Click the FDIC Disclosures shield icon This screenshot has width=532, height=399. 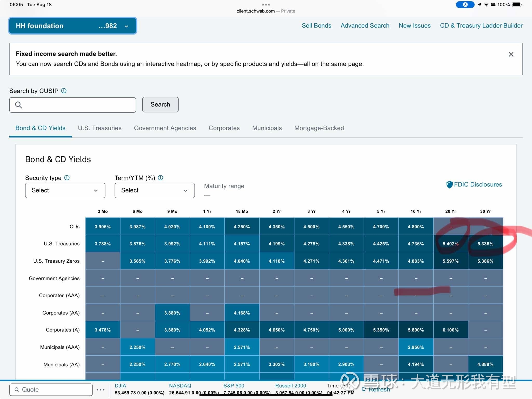[449, 184]
